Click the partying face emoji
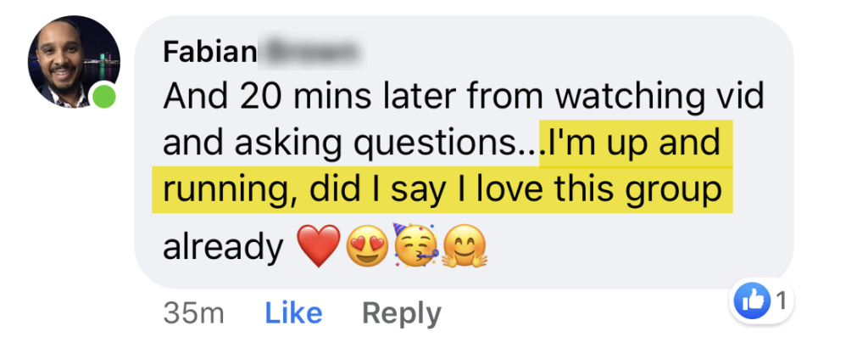The height and width of the screenshot is (337, 868). tap(415, 245)
